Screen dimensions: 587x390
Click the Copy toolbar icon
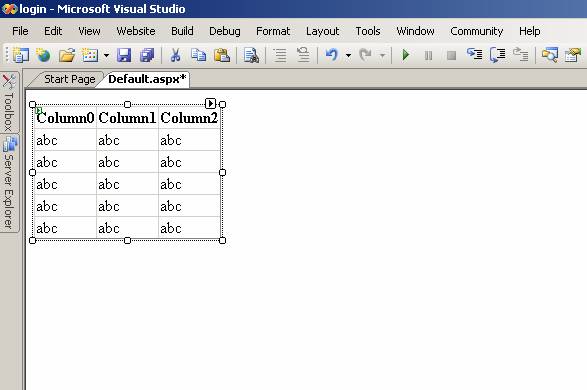pyautogui.click(x=198, y=55)
